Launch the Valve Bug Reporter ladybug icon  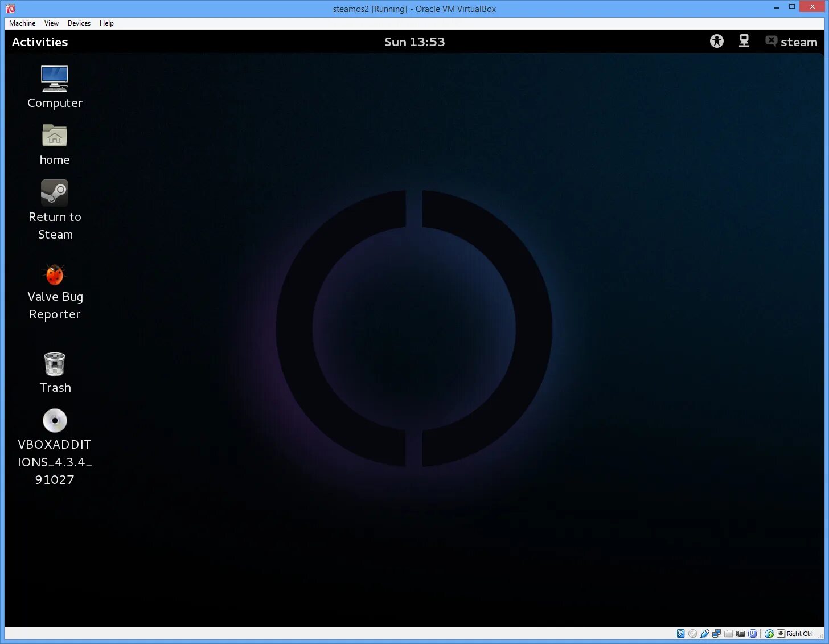[x=55, y=274]
